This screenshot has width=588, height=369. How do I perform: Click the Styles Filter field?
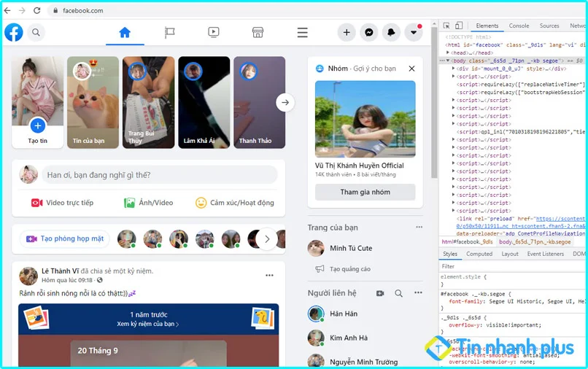pyautogui.click(x=513, y=266)
